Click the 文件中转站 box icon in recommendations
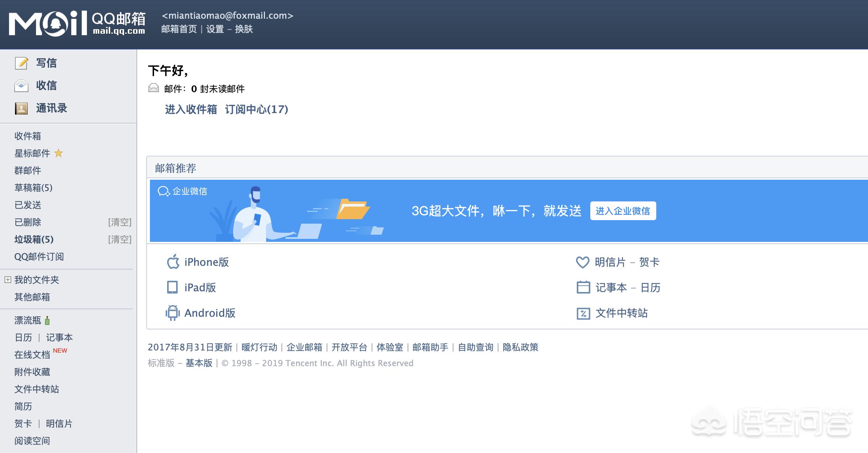 click(583, 313)
